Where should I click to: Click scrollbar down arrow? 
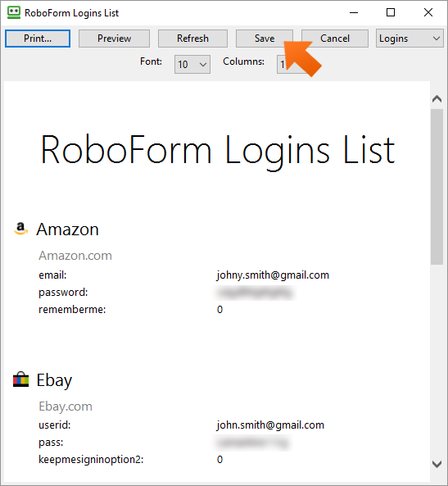pyautogui.click(x=437, y=464)
